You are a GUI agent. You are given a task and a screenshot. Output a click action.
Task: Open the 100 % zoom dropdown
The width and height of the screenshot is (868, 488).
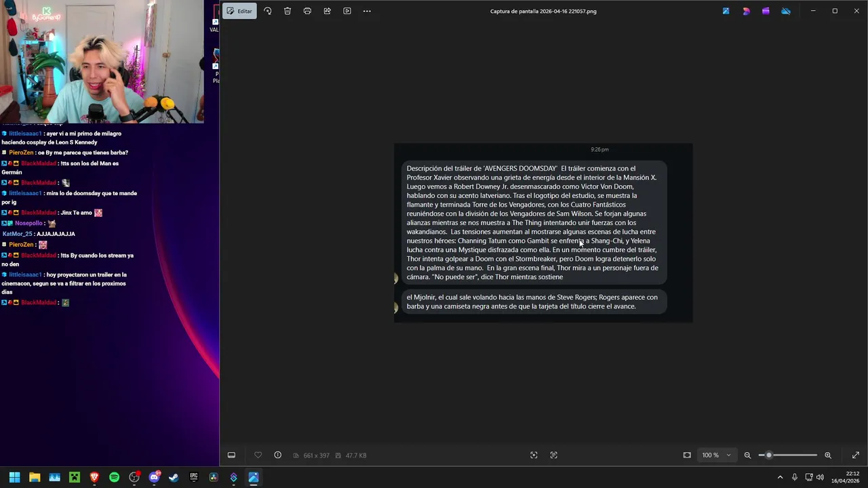717,455
